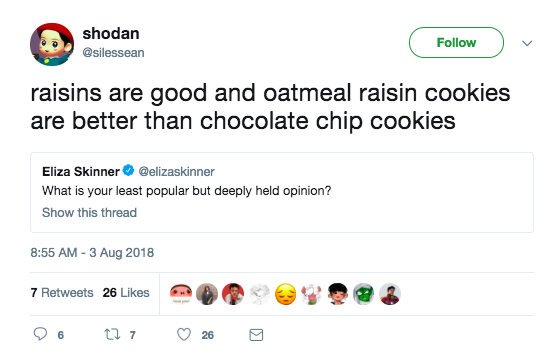
Task: View the 26 Likes list
Action: tap(126, 293)
